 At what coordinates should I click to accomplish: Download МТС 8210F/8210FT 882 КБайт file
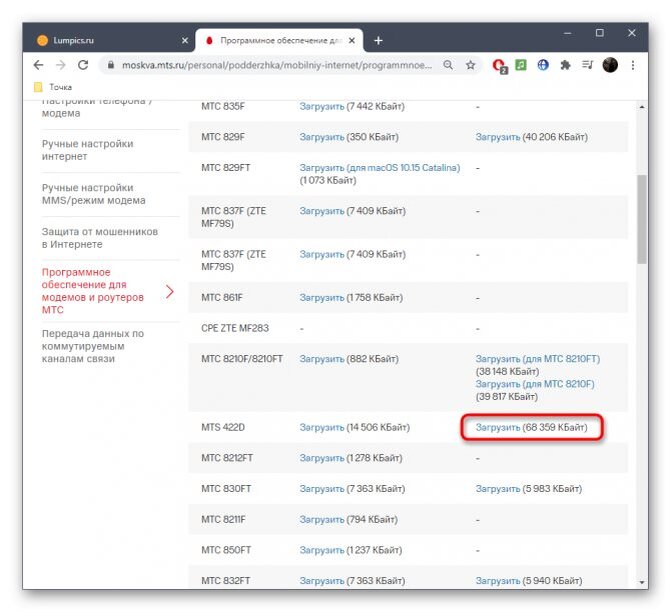point(322,359)
